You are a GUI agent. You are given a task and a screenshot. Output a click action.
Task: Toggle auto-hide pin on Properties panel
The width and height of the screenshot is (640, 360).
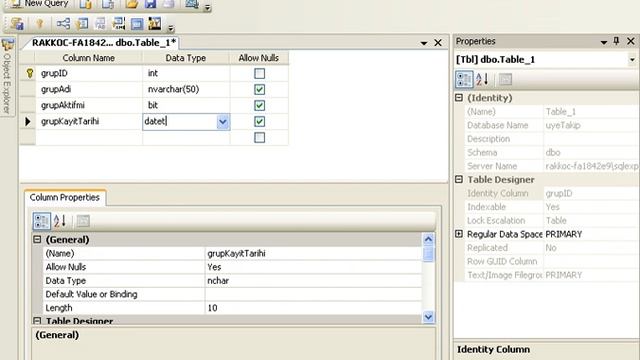[x=616, y=41]
